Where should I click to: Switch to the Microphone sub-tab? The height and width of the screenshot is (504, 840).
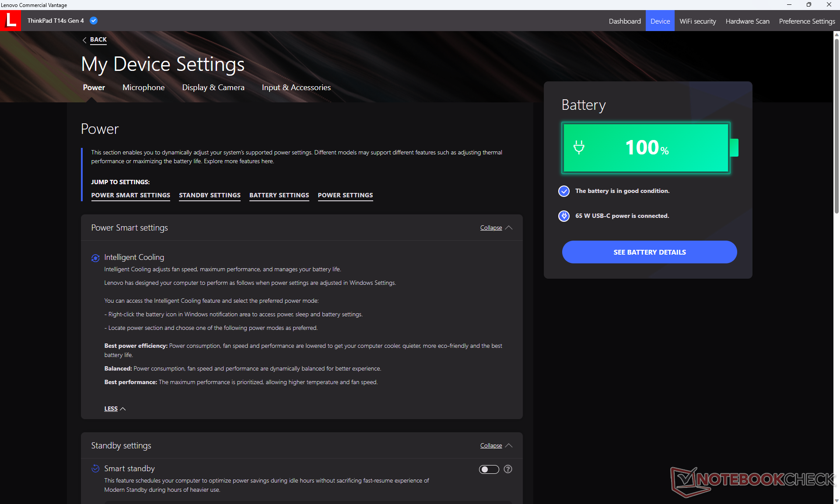(143, 87)
